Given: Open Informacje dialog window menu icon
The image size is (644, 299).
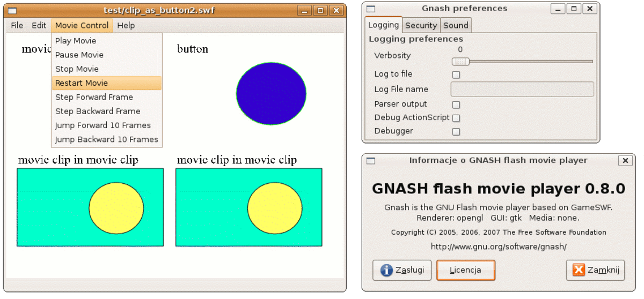Looking at the screenshot, I should tap(370, 160).
